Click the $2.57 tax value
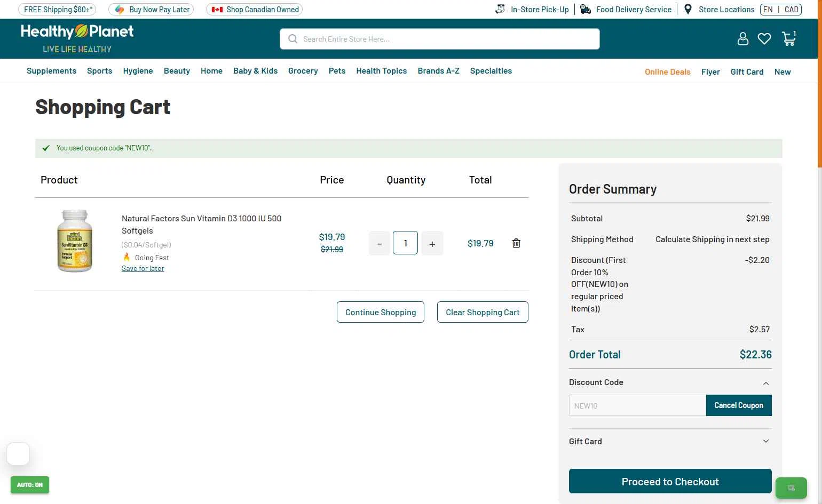Viewport: 822px width, 504px height. pyautogui.click(x=760, y=329)
